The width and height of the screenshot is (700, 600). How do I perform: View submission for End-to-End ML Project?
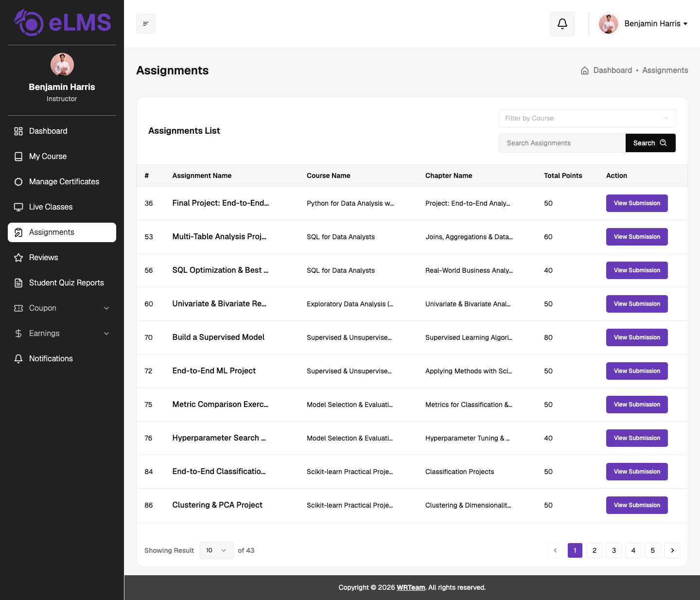pyautogui.click(x=637, y=371)
